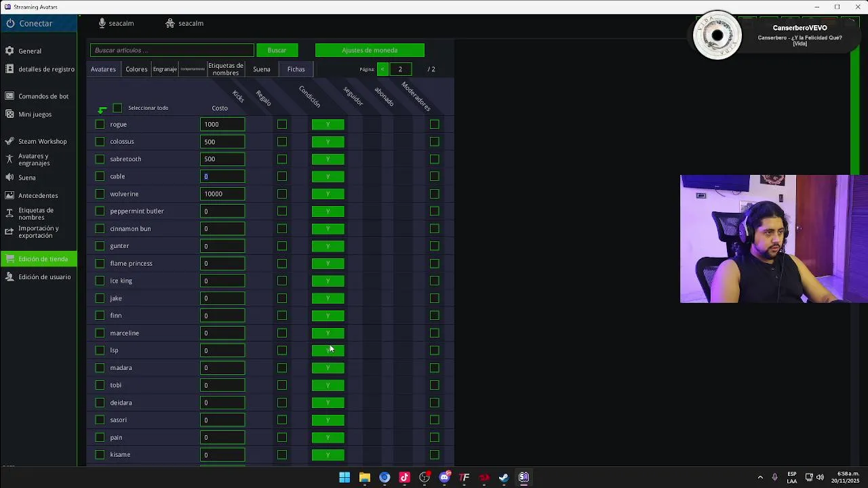Viewport: 868px width, 488px height.
Task: Edit the cost field for rogue
Action: click(x=222, y=124)
